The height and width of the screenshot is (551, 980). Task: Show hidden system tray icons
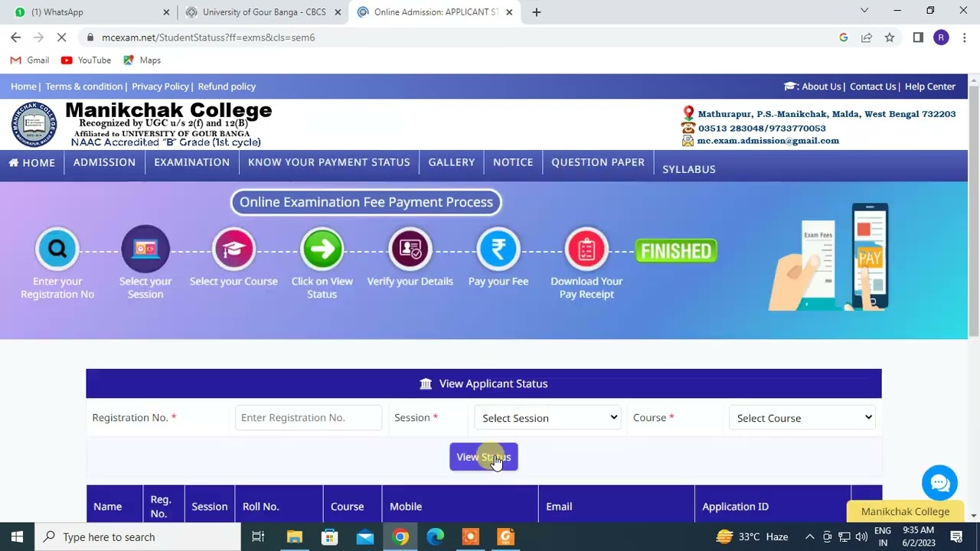click(x=809, y=536)
